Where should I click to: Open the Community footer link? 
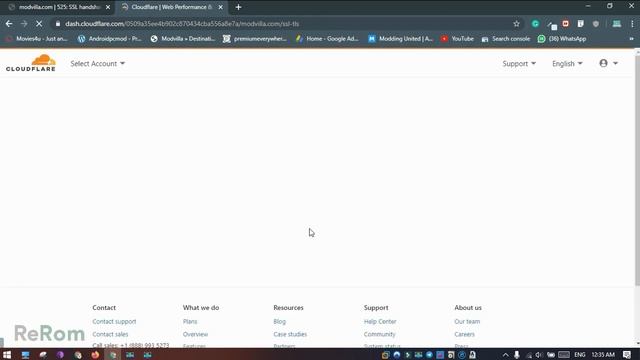380,334
